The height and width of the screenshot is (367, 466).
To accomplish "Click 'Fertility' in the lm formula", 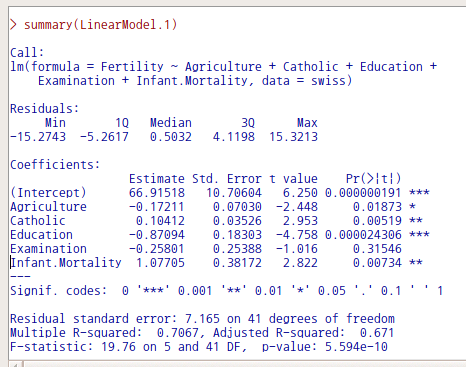I will tap(132, 67).
